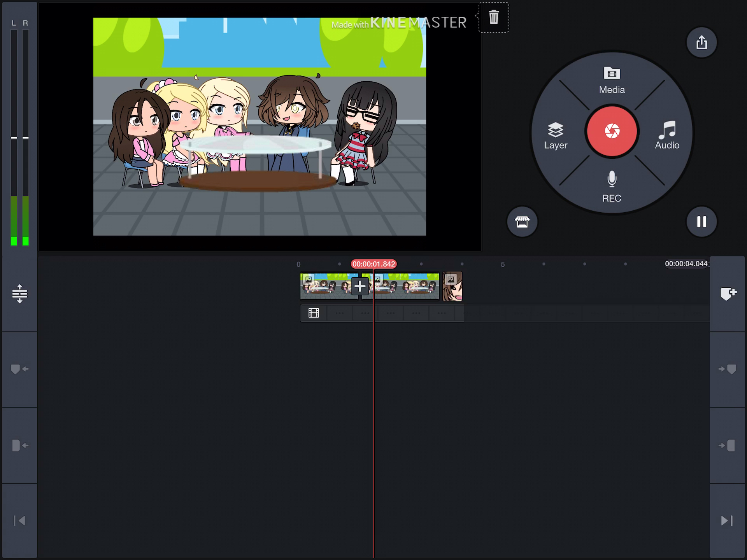747x560 pixels.
Task: Open the Asset Store icon
Action: coord(522,222)
